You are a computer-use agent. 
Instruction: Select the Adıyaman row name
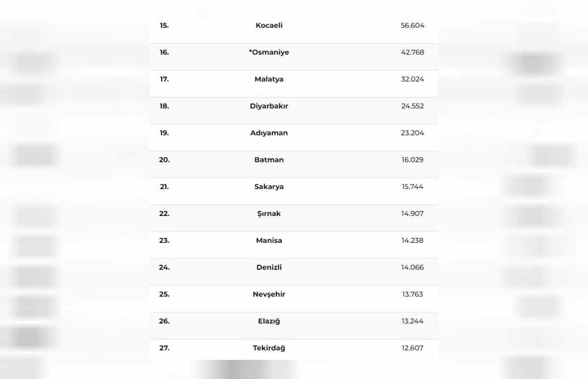(x=269, y=133)
